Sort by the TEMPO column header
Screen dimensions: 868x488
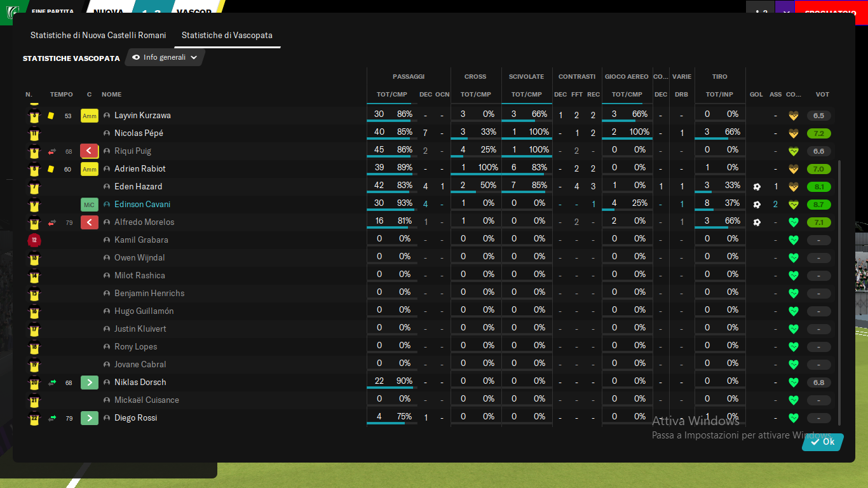coord(62,95)
